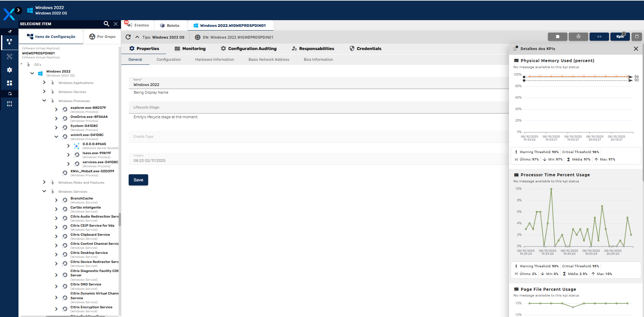
Task: Expand the lsass.exe-99A11F process node
Action: pos(69,155)
